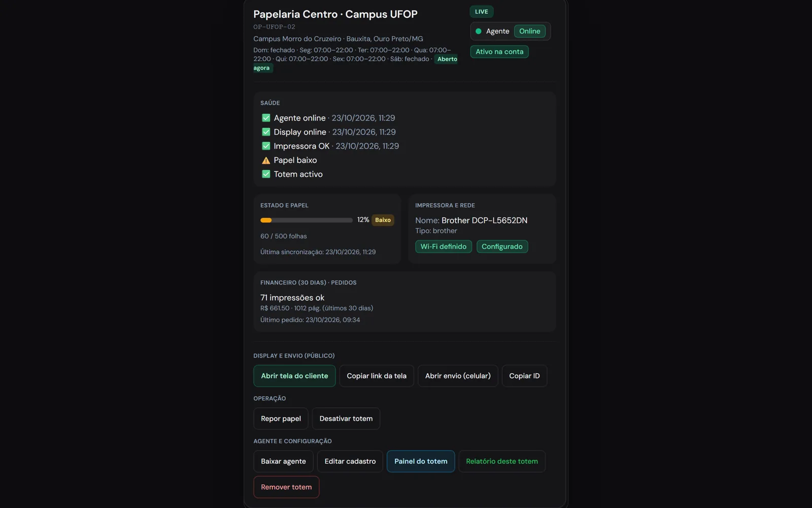Click the Wi-Fi definido badge
This screenshot has width=812, height=508.
click(x=444, y=246)
